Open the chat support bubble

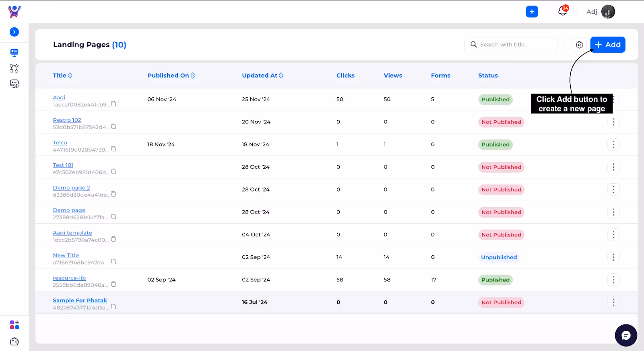pos(626,335)
